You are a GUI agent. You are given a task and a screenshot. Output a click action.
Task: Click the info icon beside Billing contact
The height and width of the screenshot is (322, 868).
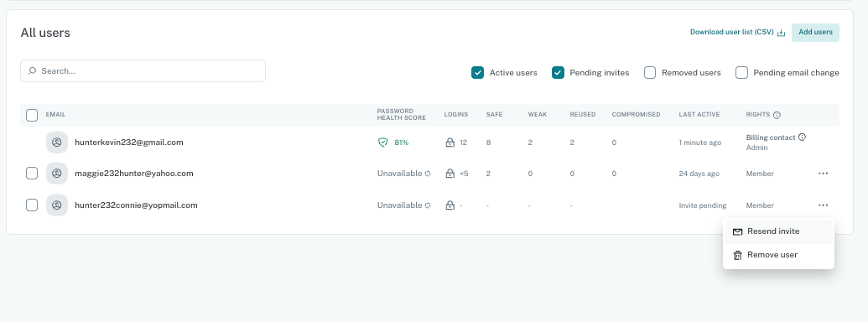point(802,138)
